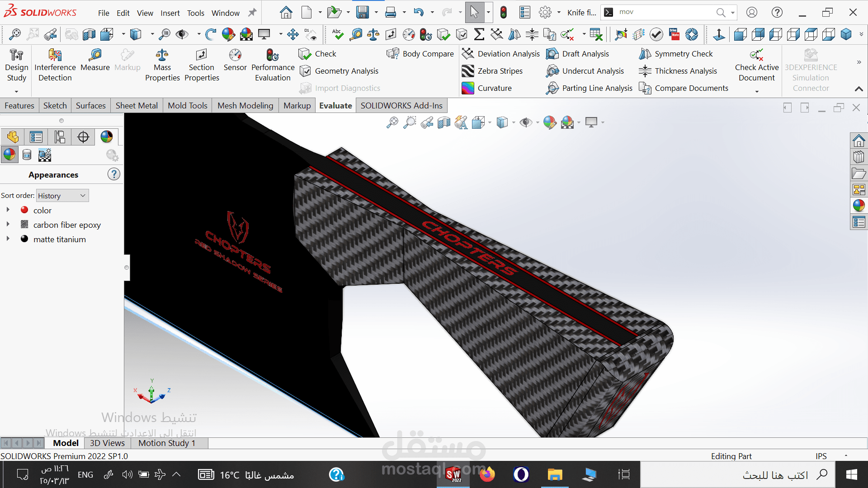Run Performance Evaluation
The image size is (868, 488).
pyautogui.click(x=273, y=66)
